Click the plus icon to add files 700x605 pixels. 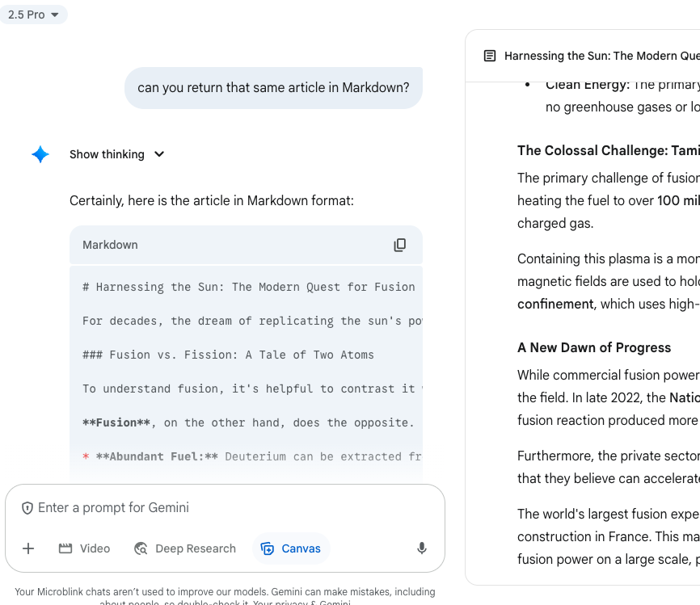click(x=28, y=548)
